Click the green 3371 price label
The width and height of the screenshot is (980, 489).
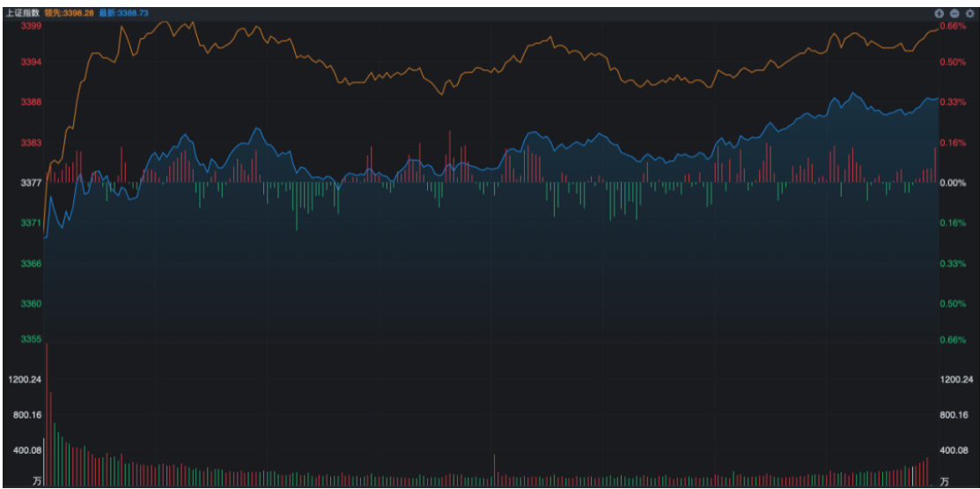31,224
